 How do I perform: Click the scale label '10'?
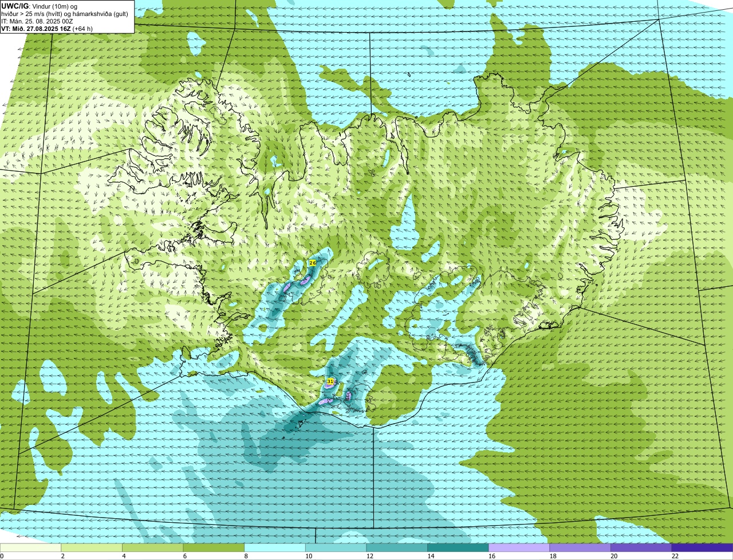click(309, 555)
